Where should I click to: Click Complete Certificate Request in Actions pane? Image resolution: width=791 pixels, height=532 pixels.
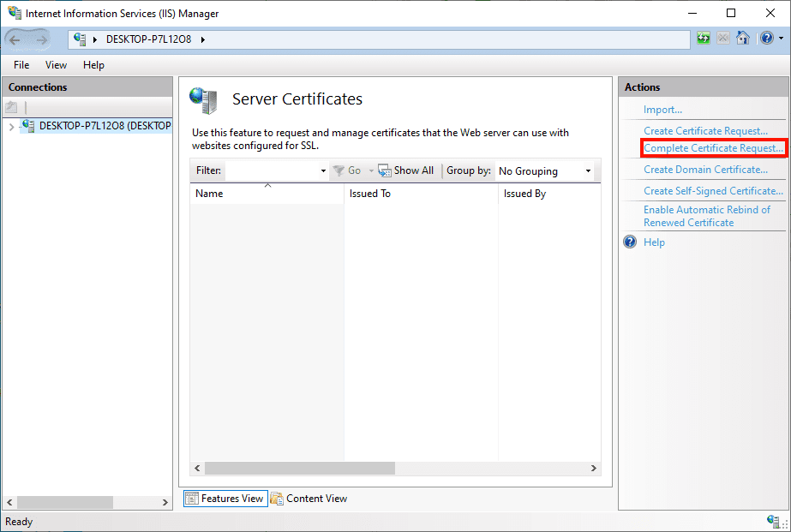[713, 147]
